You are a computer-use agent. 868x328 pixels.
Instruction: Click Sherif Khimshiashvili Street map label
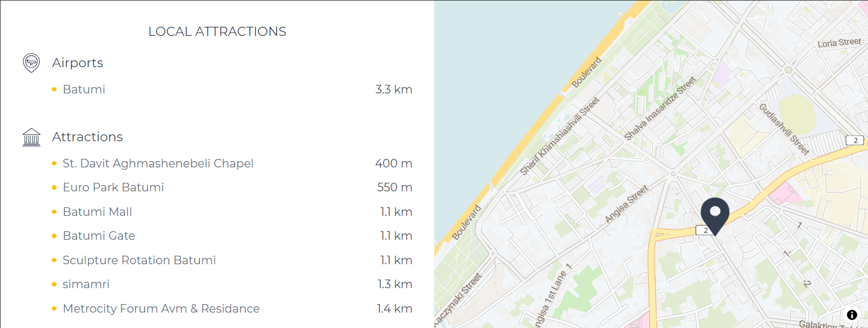click(x=560, y=136)
